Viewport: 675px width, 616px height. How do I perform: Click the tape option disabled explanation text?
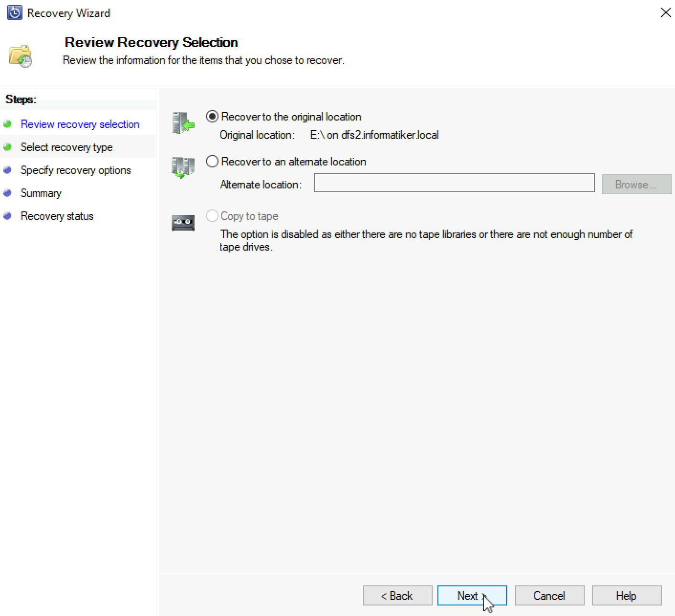426,241
